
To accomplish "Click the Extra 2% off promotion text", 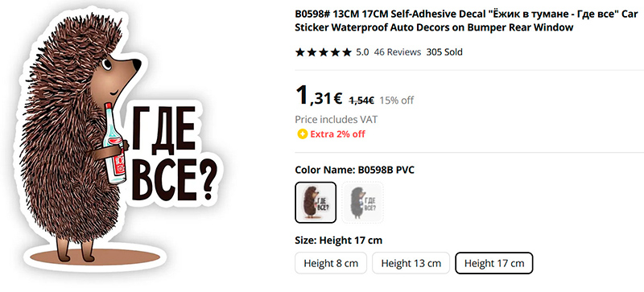I will (x=337, y=134).
